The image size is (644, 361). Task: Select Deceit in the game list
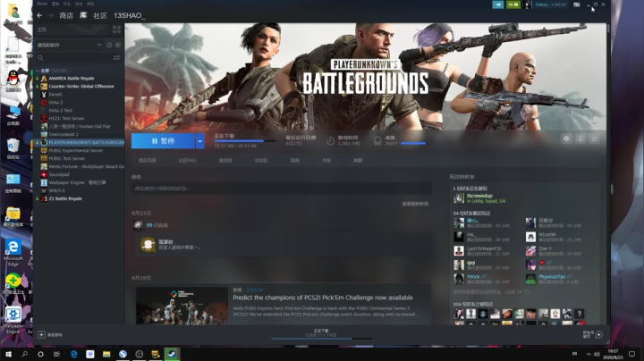point(55,95)
